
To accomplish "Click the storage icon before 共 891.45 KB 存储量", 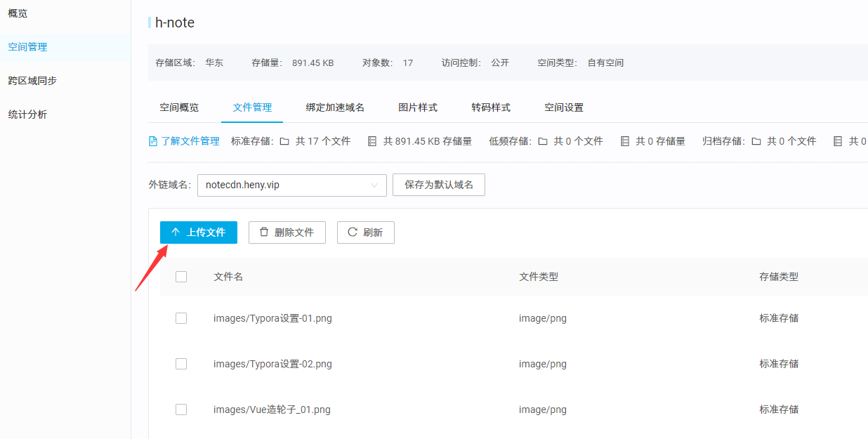I will coord(372,141).
